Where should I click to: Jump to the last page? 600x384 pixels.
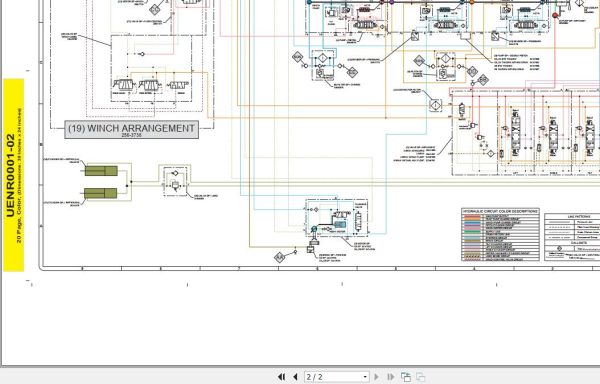pos(391,377)
